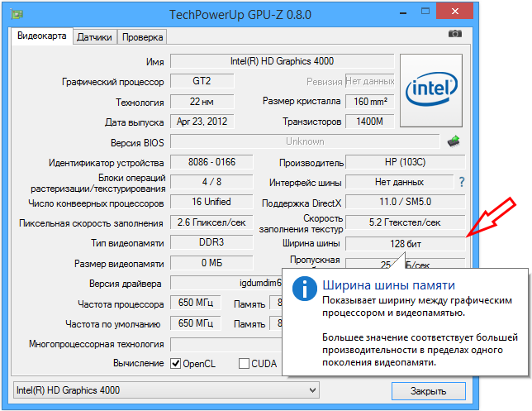Close the window with red X
Viewport: 532px width, 411px height.
click(x=454, y=12)
